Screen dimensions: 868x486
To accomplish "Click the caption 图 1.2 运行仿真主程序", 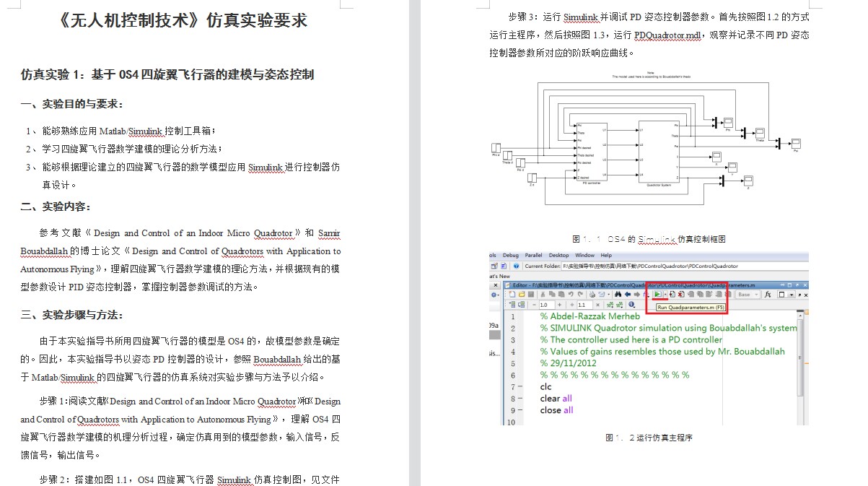I will [x=649, y=438].
